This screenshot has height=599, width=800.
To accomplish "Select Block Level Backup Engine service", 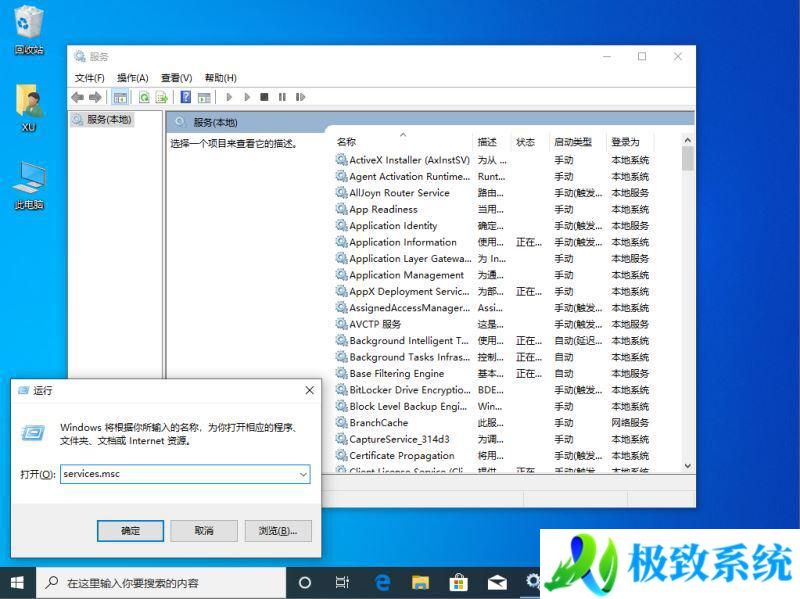I will (492, 407).
